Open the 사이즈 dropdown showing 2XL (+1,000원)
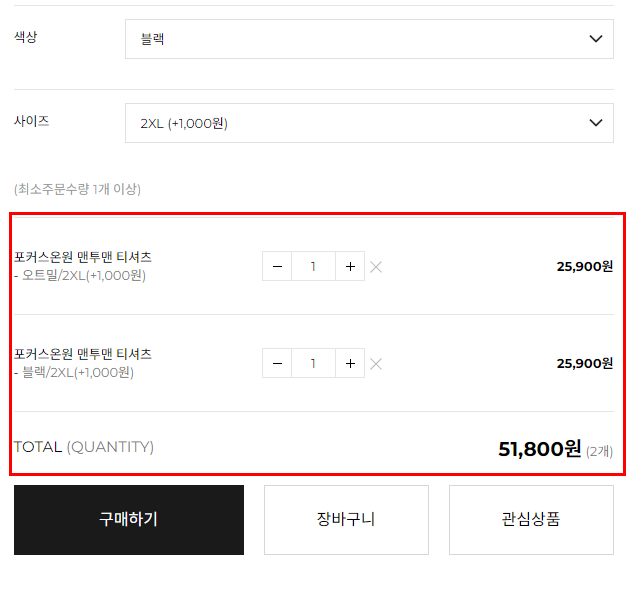This screenshot has width=634, height=607. [x=369, y=123]
